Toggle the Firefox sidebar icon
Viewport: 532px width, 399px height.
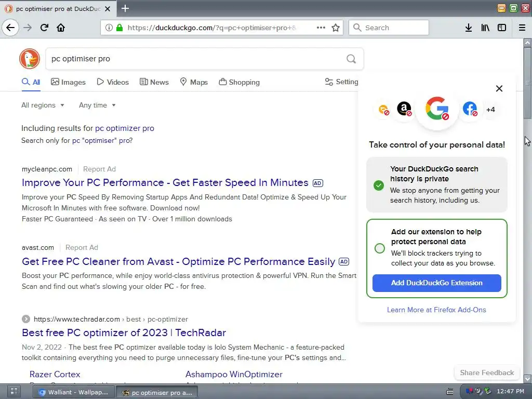pos(502,28)
